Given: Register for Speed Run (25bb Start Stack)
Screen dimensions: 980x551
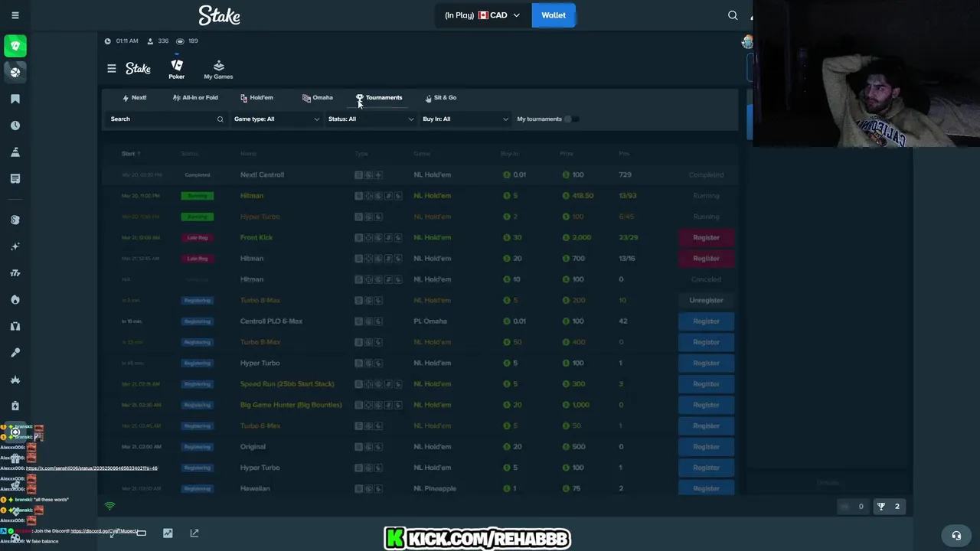Looking at the screenshot, I should click(x=706, y=384).
